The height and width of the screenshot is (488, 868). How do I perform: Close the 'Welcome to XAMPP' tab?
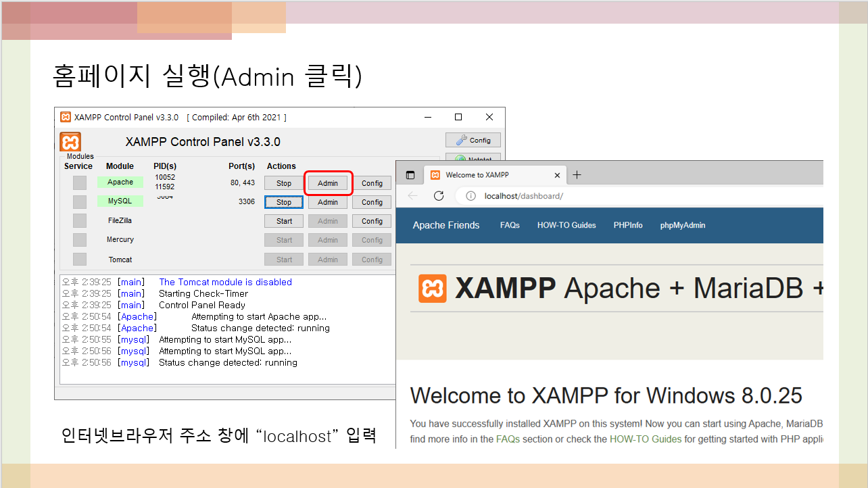coord(557,175)
